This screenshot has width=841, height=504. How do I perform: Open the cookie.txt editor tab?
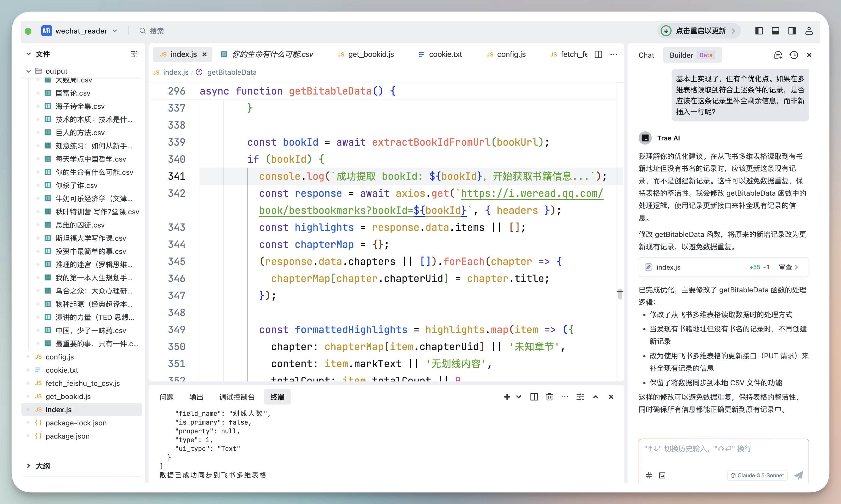(x=445, y=54)
